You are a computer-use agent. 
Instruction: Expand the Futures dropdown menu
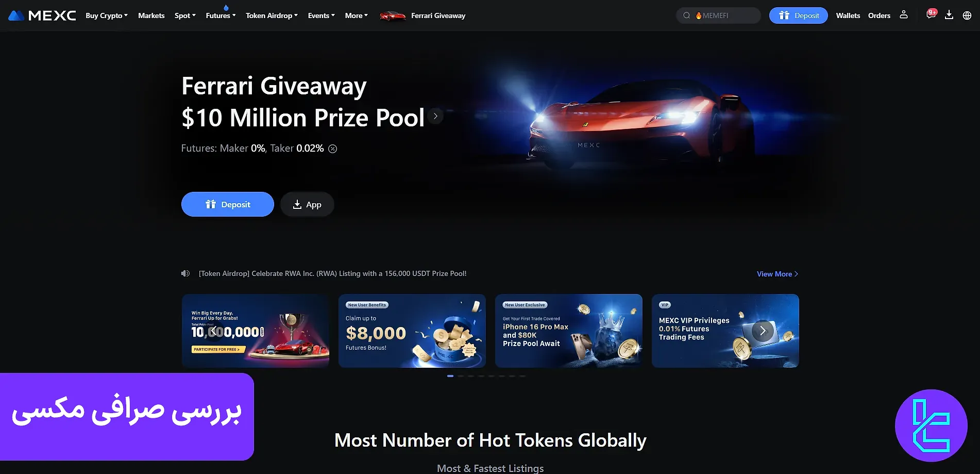point(221,15)
